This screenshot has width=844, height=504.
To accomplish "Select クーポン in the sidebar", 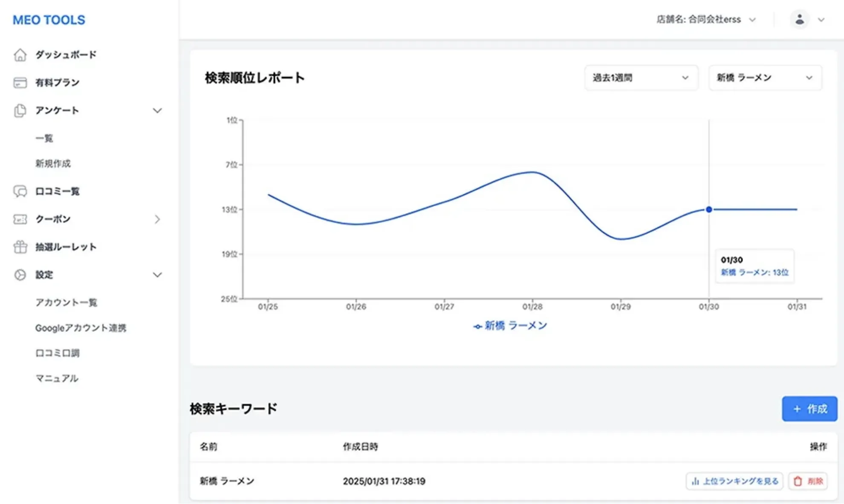I will [53, 219].
